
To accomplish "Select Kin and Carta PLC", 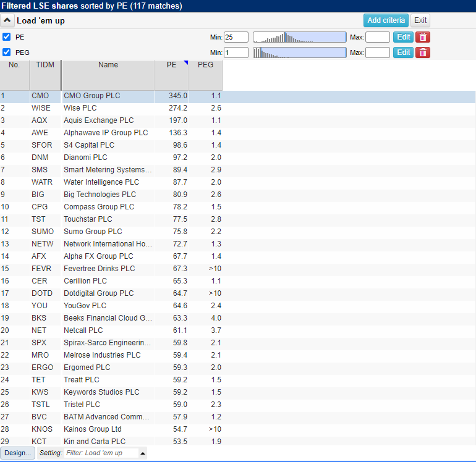I will (x=95, y=442).
